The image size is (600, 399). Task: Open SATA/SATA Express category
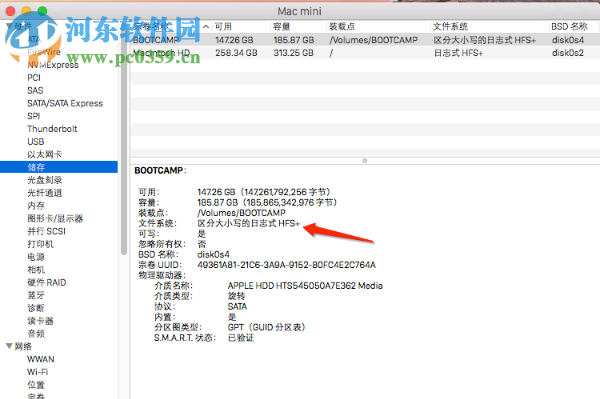65,103
